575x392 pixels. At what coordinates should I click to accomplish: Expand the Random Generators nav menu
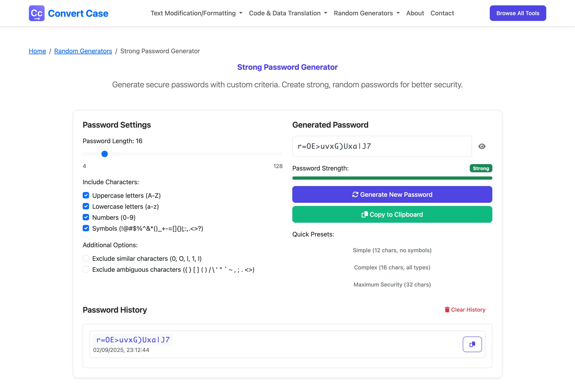(366, 13)
